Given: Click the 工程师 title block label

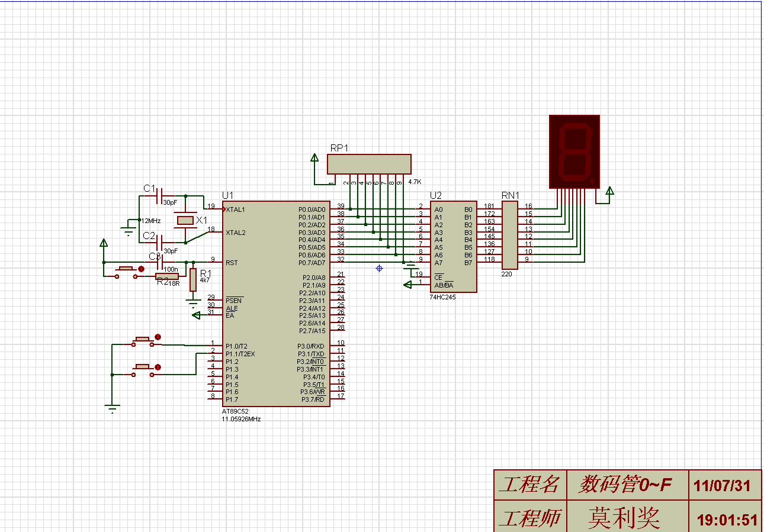Looking at the screenshot, I should [x=529, y=517].
